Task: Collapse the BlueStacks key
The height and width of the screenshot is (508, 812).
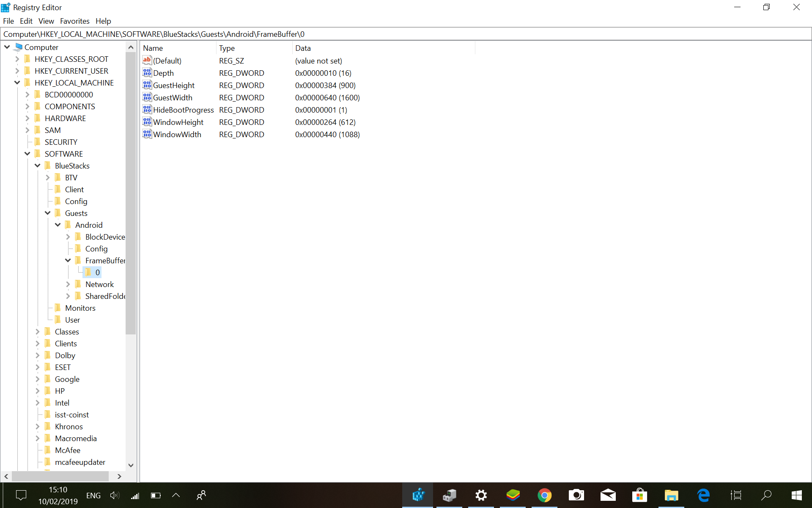Action: tap(38, 166)
